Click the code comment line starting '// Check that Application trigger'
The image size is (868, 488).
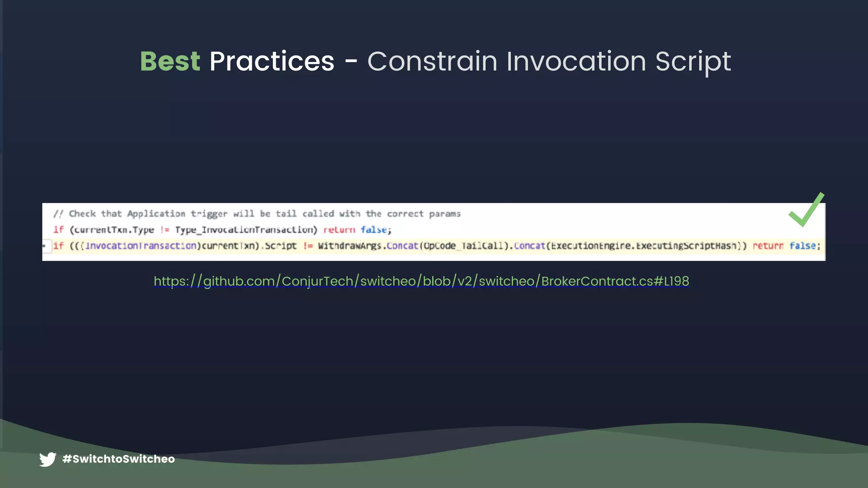pos(257,214)
